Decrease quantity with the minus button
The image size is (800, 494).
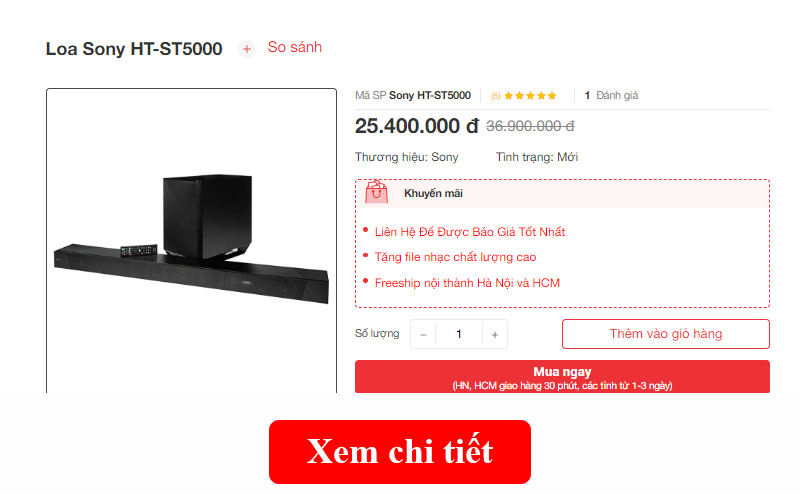click(x=423, y=334)
